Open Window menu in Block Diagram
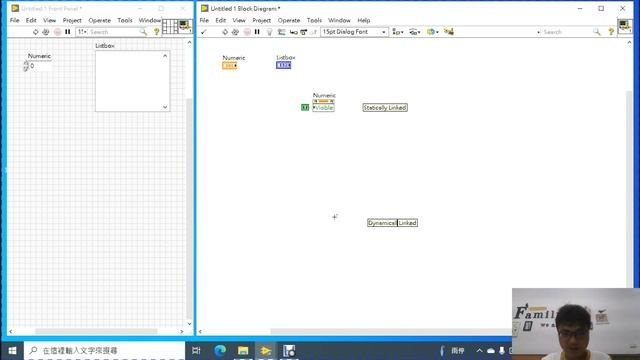 339,20
